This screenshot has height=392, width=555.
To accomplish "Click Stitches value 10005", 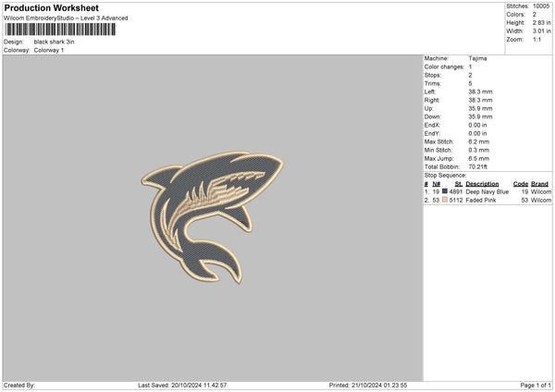I will [541, 6].
